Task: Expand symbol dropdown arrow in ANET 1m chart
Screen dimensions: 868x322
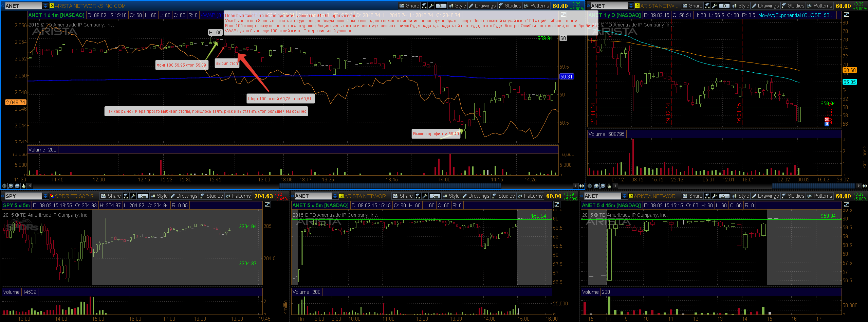Action: (x=45, y=6)
